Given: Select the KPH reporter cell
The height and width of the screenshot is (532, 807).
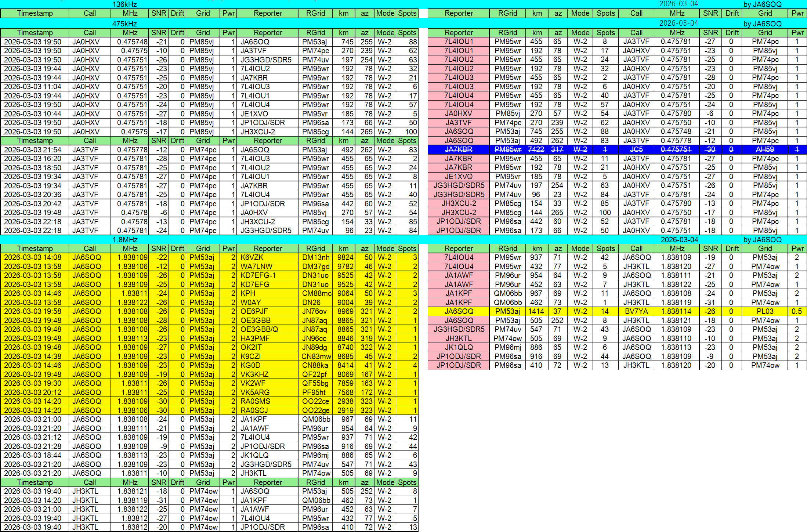Looking at the screenshot, I should [x=267, y=293].
